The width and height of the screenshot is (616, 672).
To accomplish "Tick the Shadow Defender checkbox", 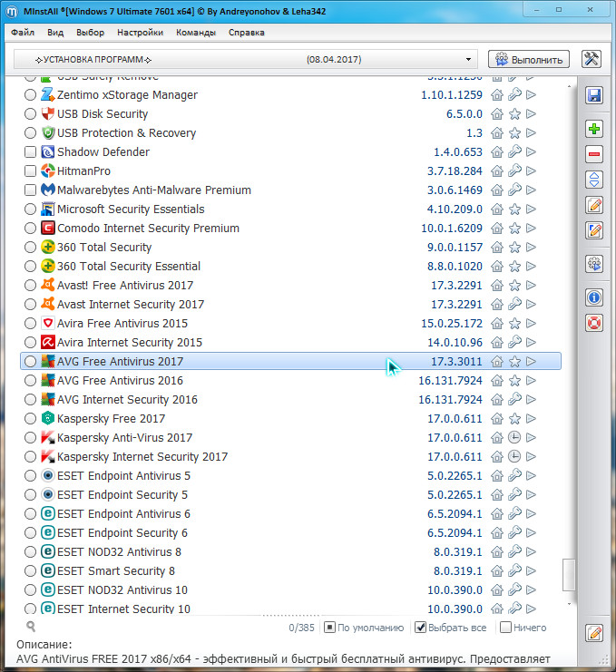I will pos(30,151).
